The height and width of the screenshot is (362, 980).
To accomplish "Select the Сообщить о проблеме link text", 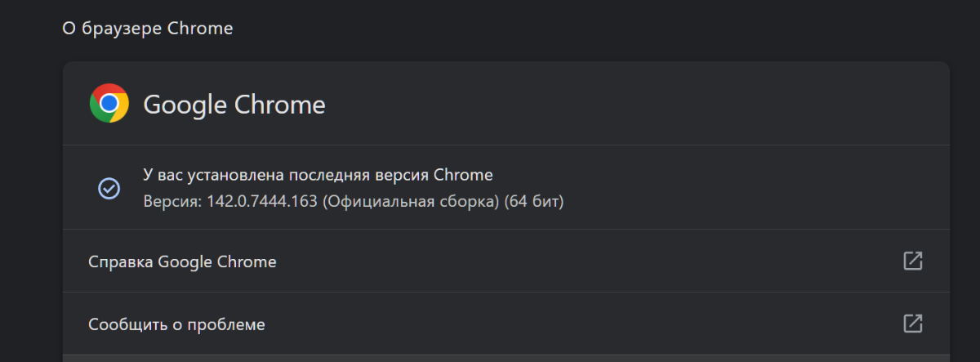I will click(x=176, y=324).
